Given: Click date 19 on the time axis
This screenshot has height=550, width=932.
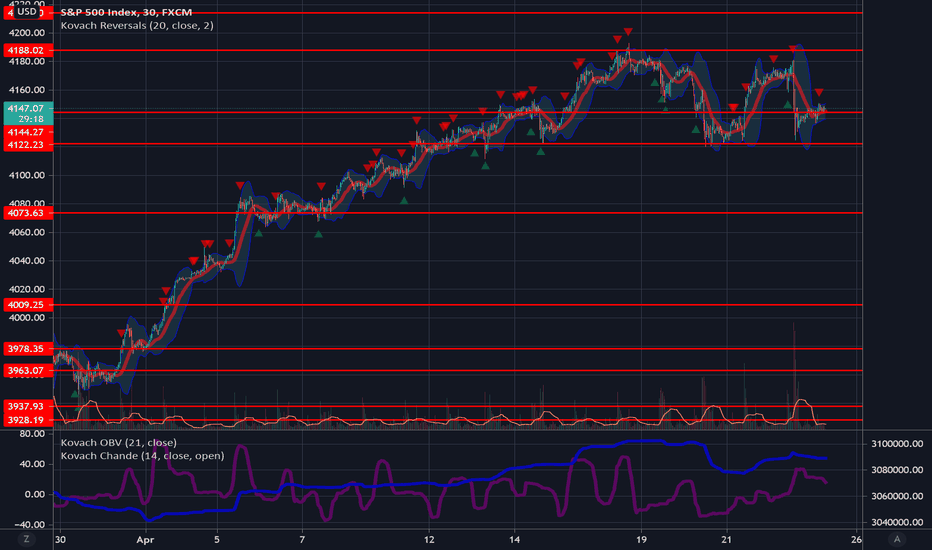Looking at the screenshot, I should pos(641,539).
